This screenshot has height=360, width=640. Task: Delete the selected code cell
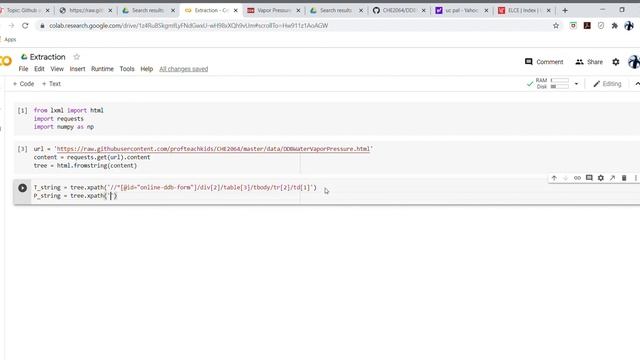point(624,178)
